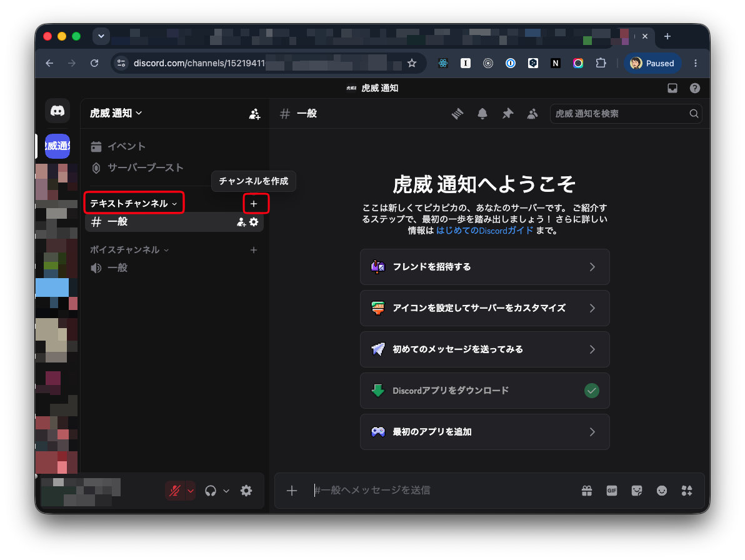Create voice channel with plus icon
Image resolution: width=745 pixels, height=560 pixels.
pos(254,250)
